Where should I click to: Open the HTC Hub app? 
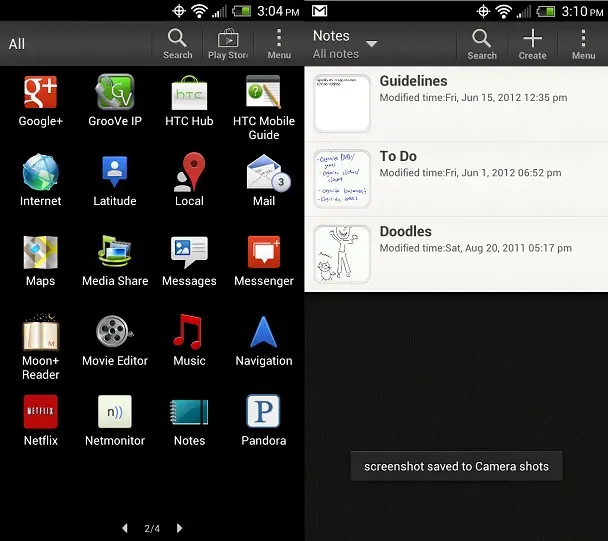(189, 100)
